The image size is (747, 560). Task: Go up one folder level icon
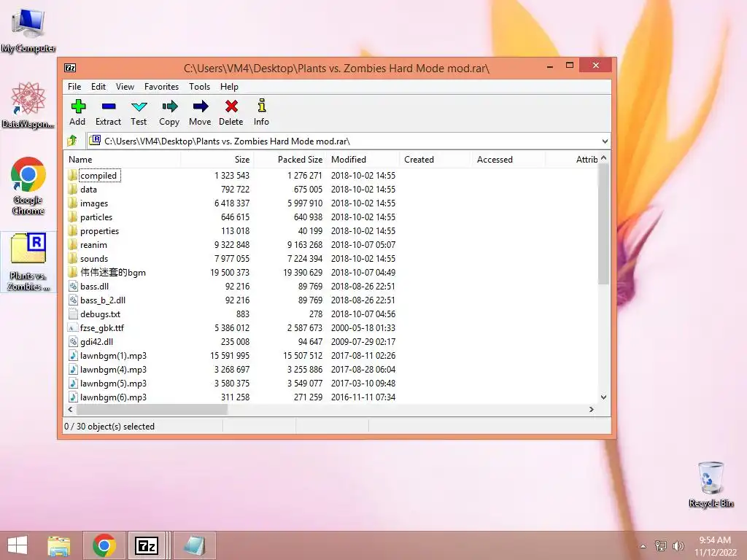coord(72,141)
